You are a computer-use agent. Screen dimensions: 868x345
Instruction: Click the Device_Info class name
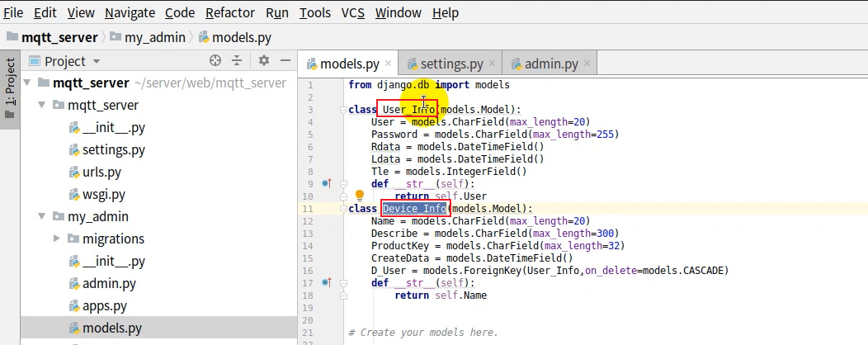click(415, 208)
